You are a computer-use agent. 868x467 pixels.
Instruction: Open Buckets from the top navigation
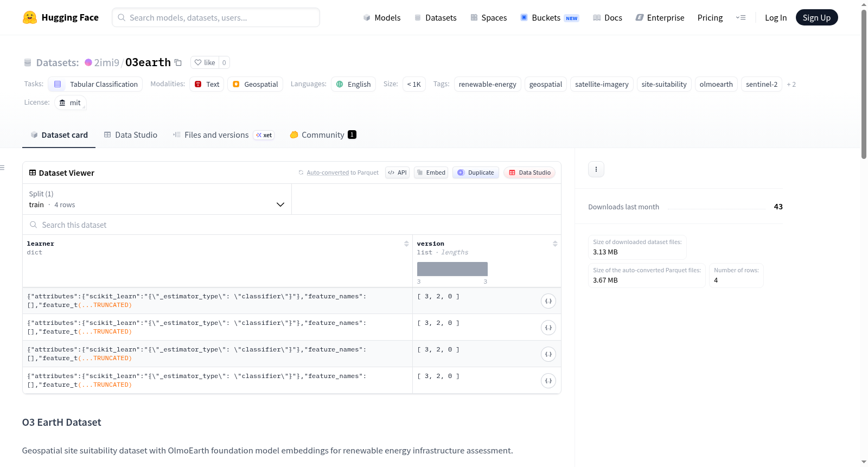tap(550, 17)
